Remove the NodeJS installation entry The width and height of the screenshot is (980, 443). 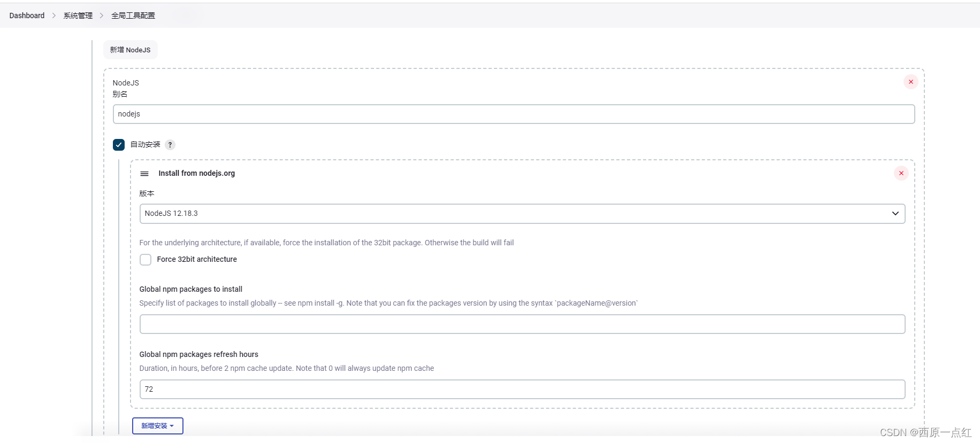pos(910,82)
